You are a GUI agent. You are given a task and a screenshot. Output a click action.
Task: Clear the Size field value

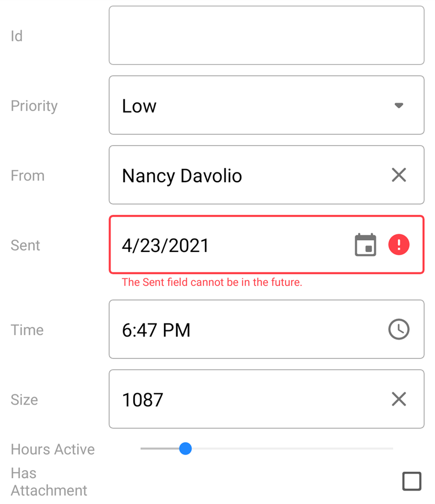[x=398, y=399]
